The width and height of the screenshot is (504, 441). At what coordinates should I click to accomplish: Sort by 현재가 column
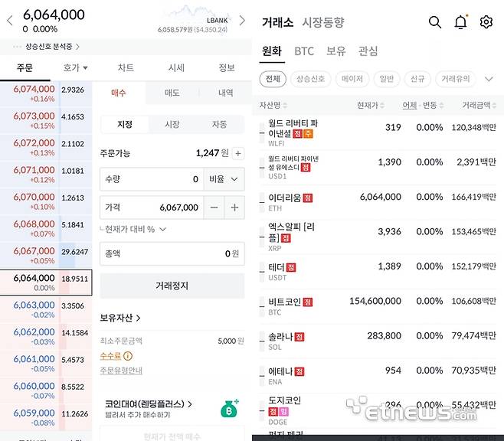[x=370, y=106]
